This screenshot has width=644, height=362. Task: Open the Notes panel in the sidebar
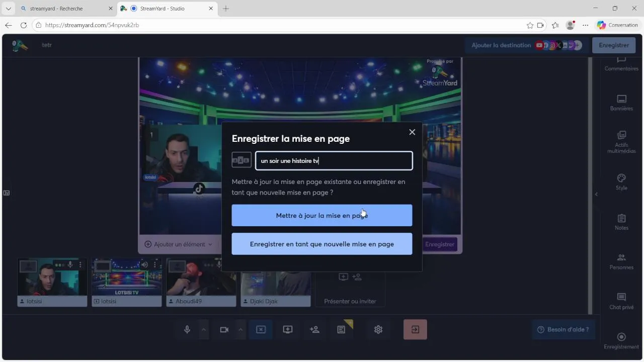click(621, 222)
